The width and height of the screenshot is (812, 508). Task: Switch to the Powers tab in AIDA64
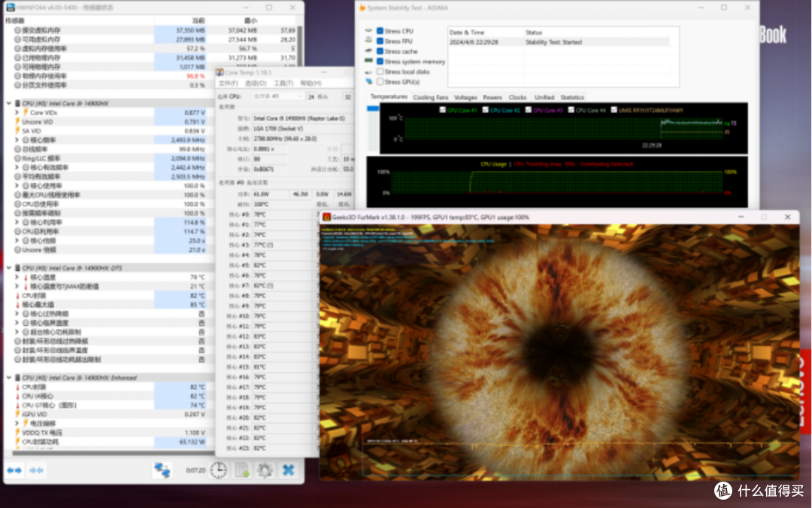point(492,97)
